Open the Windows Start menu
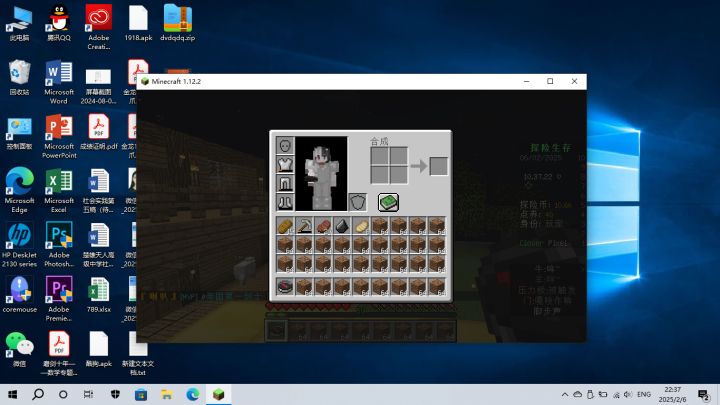The image size is (720, 405). 13,394
